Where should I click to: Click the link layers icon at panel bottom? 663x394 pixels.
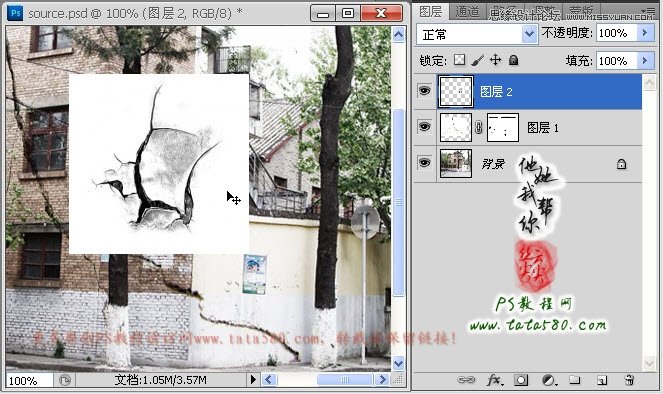[466, 380]
